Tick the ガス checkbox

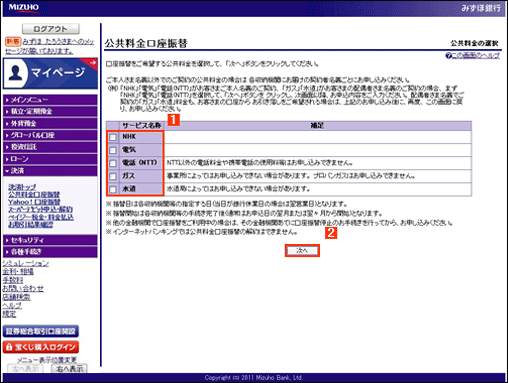(113, 176)
